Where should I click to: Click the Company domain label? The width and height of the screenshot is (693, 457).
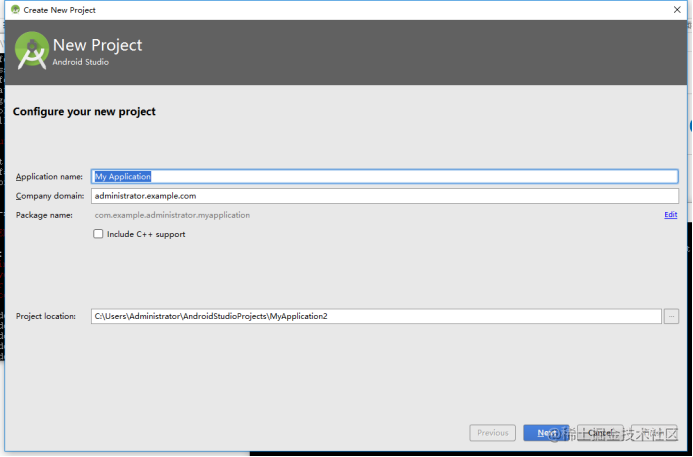[50, 196]
